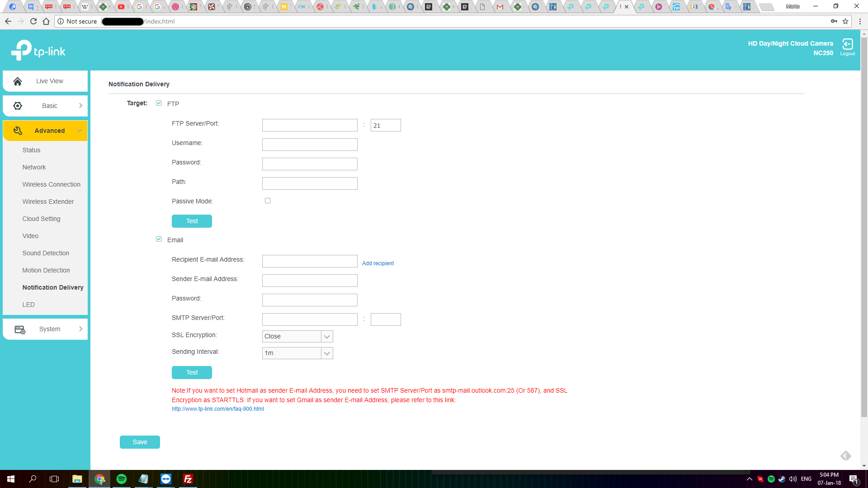Open the Motion Detection menu item
The height and width of the screenshot is (488, 868).
click(46, 270)
